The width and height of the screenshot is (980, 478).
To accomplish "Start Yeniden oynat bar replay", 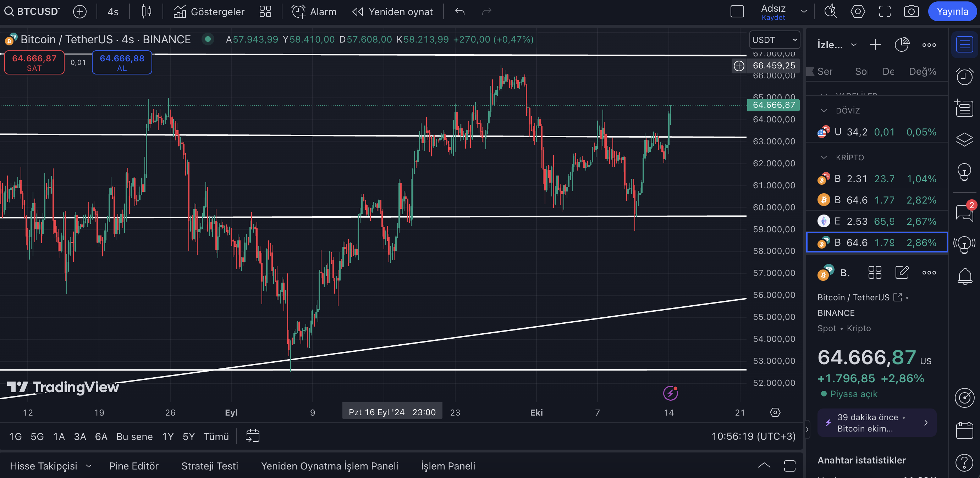I will [x=393, y=12].
